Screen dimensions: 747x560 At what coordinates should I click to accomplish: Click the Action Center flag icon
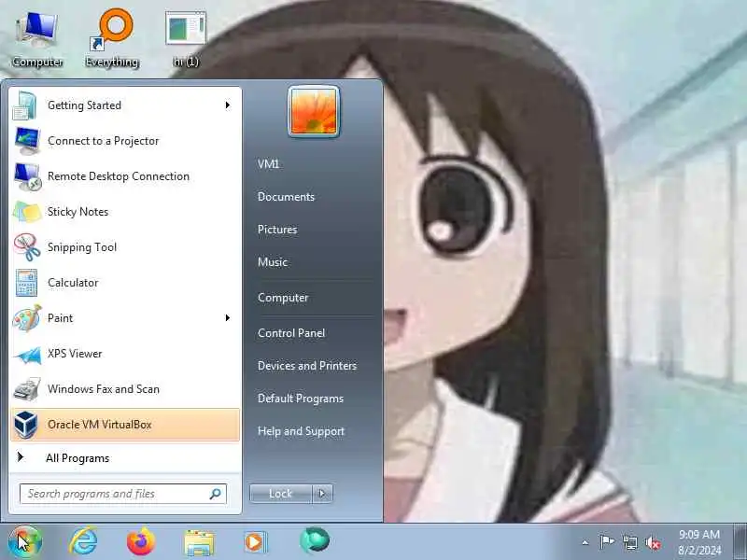click(606, 542)
